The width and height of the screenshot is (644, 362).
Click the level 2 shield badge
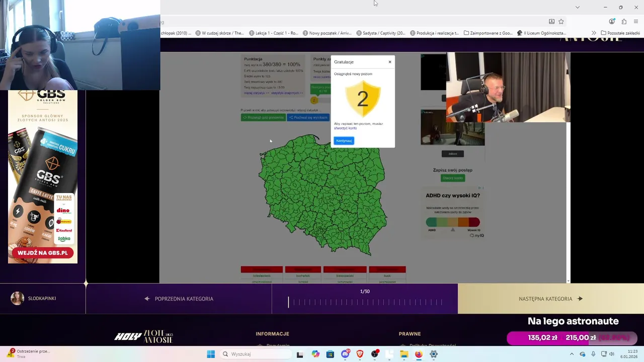tap(362, 99)
